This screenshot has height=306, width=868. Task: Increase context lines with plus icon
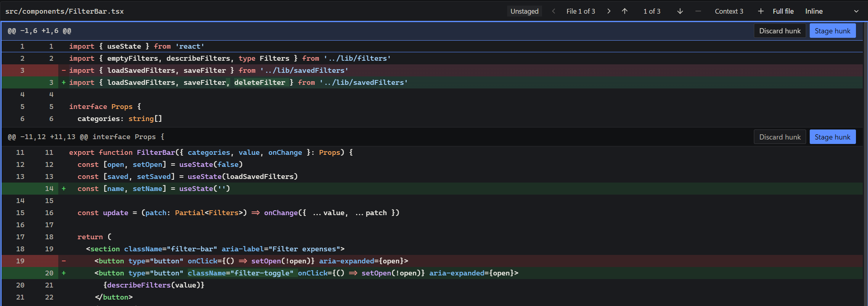coord(761,11)
